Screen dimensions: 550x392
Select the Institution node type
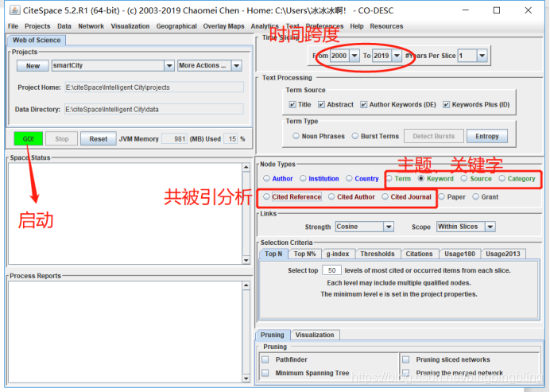[x=303, y=179]
